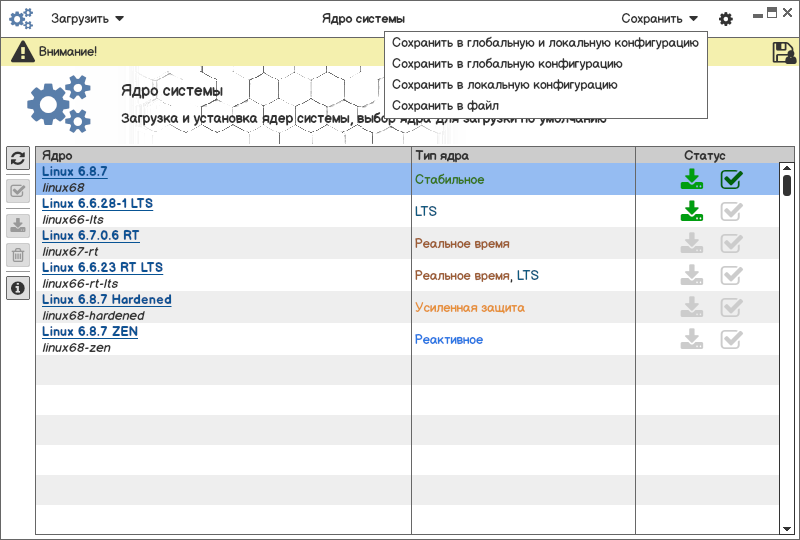This screenshot has height=540, width=800.
Task: Open the Загрузить dropdown menu
Action: tap(87, 19)
